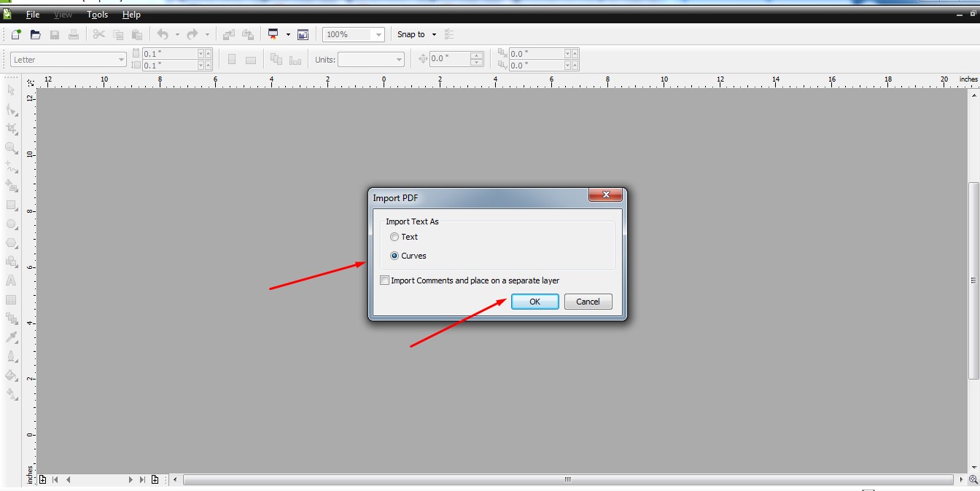Go to the next page
This screenshot has height=491, width=980.
(x=131, y=479)
